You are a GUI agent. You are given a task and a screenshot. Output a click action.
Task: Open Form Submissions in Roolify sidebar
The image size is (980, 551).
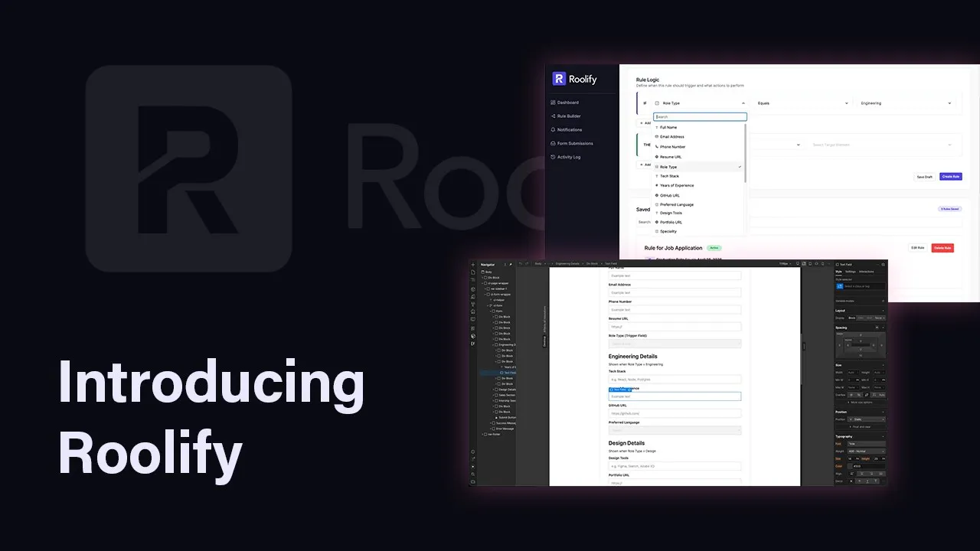click(x=572, y=143)
